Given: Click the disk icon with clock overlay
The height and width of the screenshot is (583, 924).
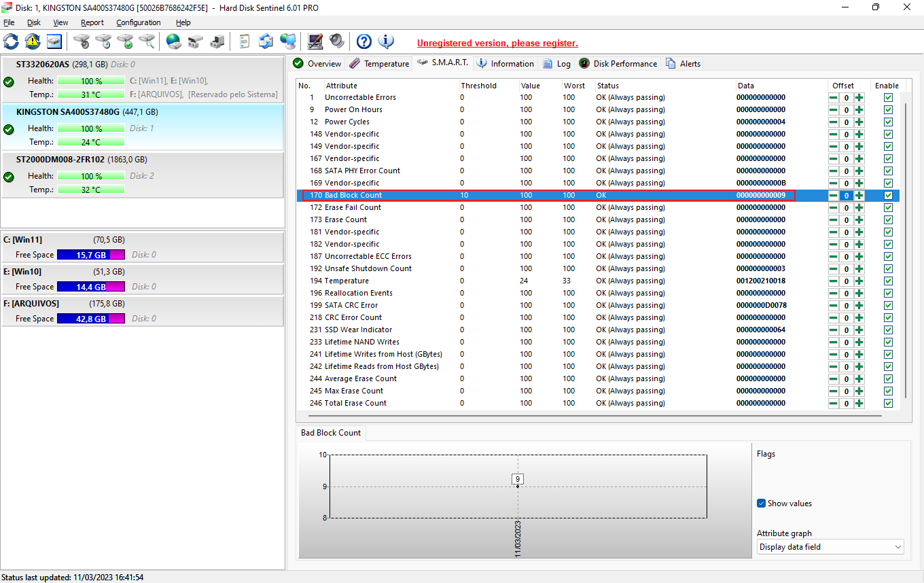Looking at the screenshot, I should click(x=103, y=41).
